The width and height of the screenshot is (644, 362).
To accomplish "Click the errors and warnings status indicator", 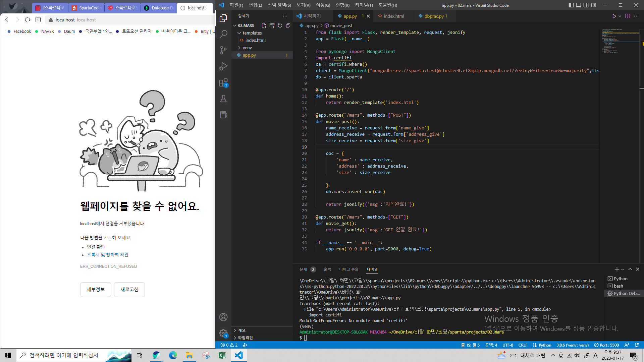I will [x=229, y=345].
